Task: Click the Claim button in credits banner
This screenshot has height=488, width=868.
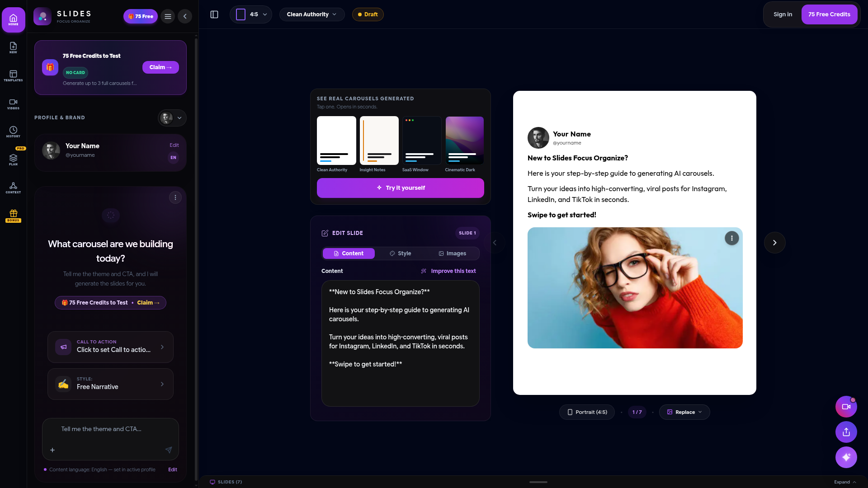Action: (160, 67)
